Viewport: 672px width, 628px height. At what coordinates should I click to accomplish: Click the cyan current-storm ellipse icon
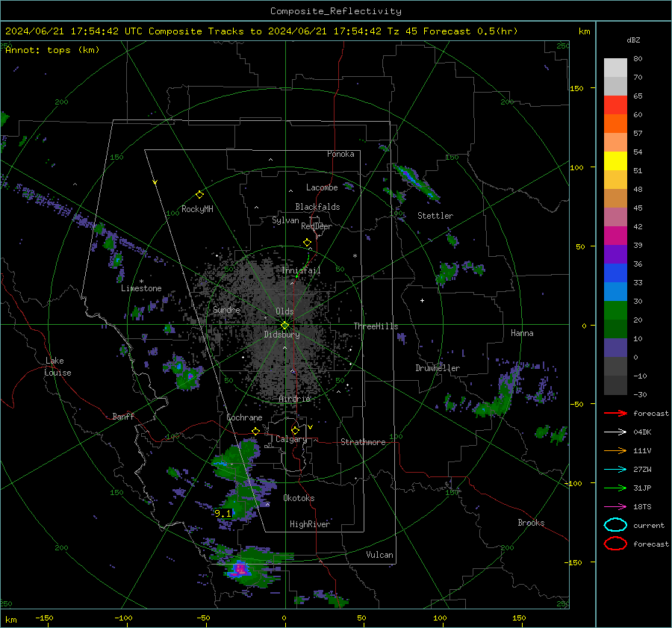tap(615, 525)
